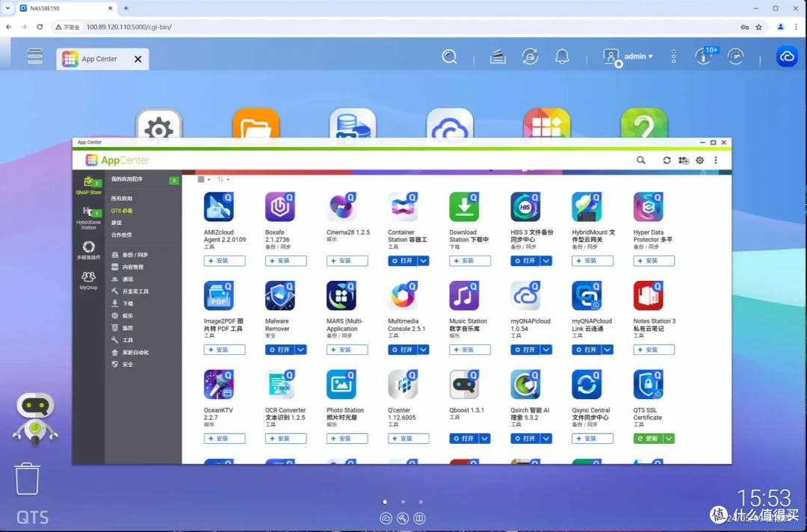
Task: Select 所有应用 in the sidebar
Action: click(122, 199)
